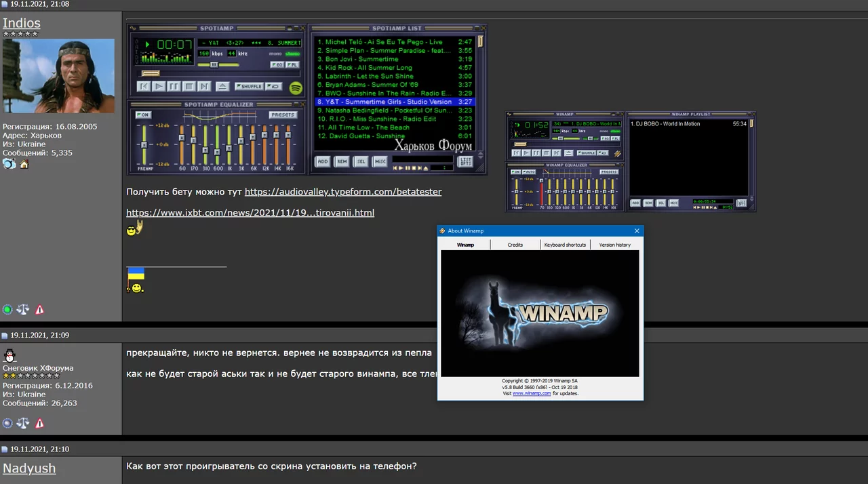Open ADD menu in Spotiamp List
Screen dimensions: 868x484
click(322, 161)
